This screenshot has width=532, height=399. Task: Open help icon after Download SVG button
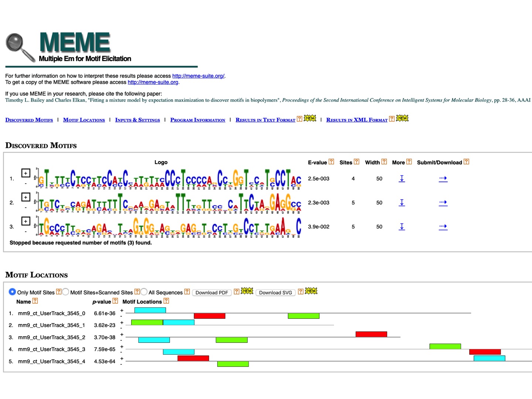pos(301,292)
